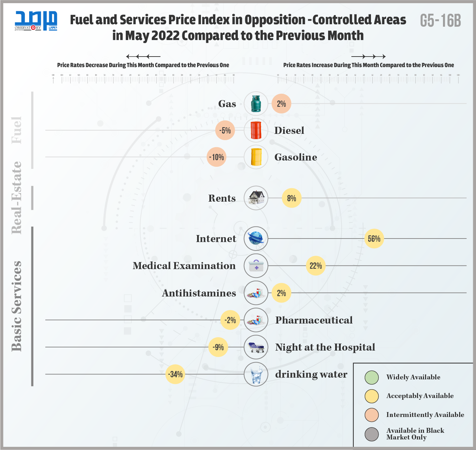Click the green gas cylinder icon

(x=256, y=104)
